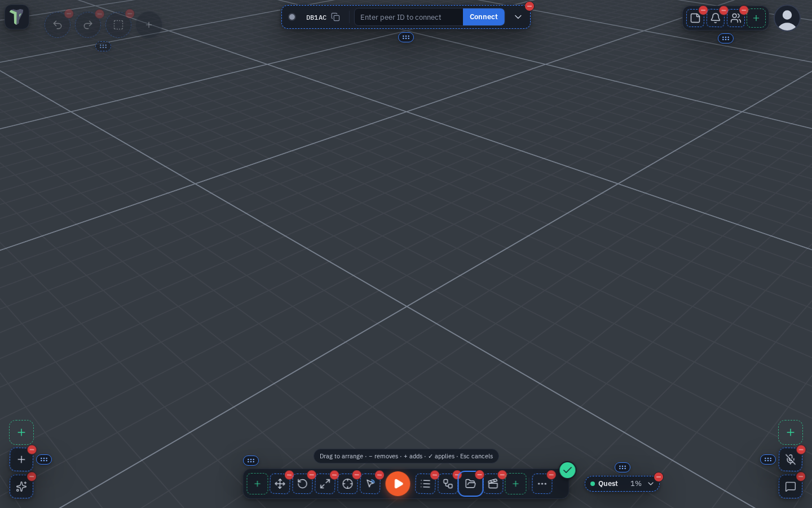The width and height of the screenshot is (812, 508).
Task: Click the grip handle above the Quest widget
Action: pyautogui.click(x=623, y=467)
